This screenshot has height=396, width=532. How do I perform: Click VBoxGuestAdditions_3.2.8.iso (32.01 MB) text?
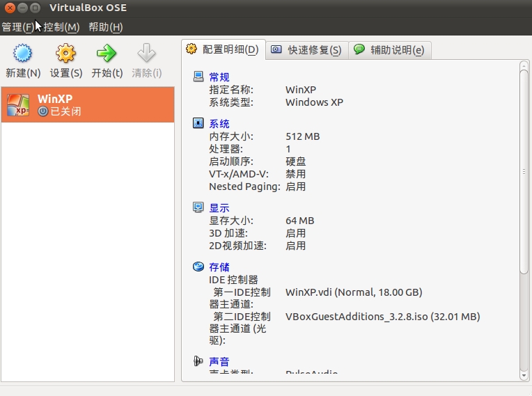[383, 317]
